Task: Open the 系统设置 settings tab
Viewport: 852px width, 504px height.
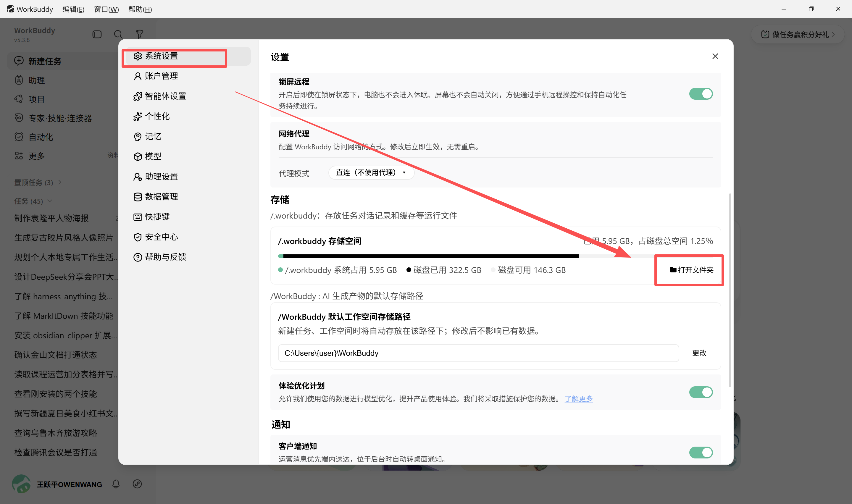Action: [188, 56]
